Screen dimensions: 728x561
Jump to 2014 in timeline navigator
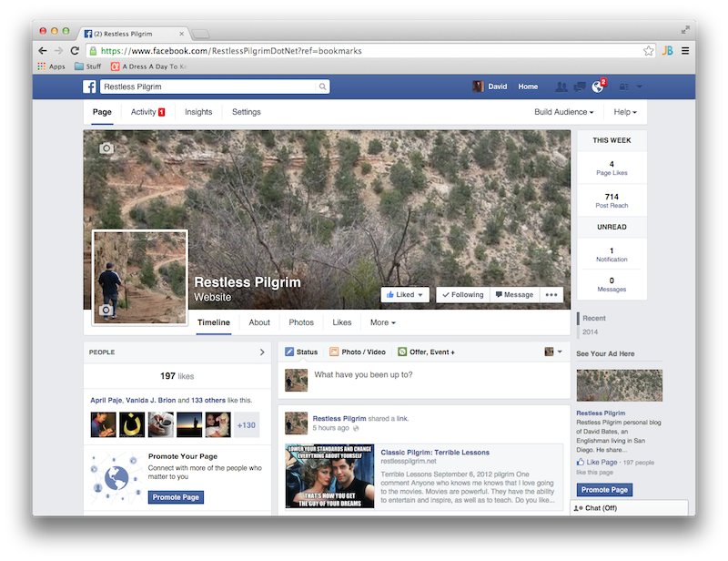click(590, 331)
